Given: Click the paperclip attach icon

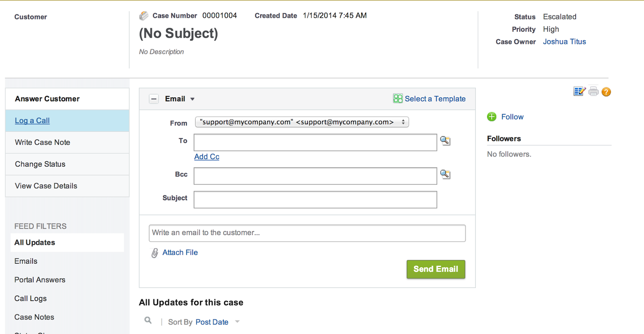Looking at the screenshot, I should point(155,253).
